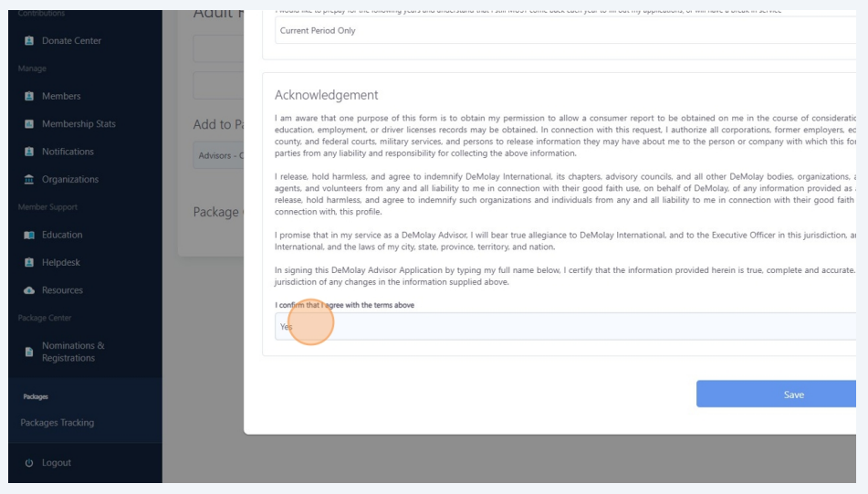Open Helpdesk support page
The width and height of the screenshot is (868, 494).
tap(61, 262)
